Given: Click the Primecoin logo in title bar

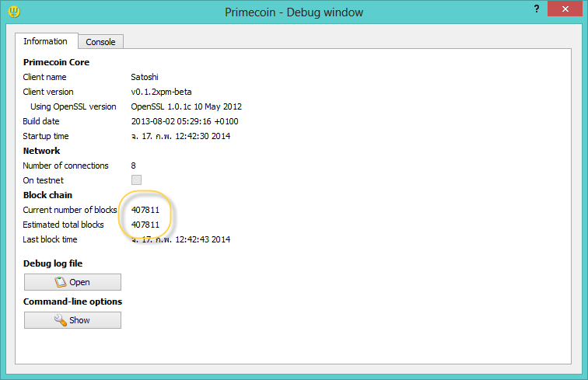Looking at the screenshot, I should [x=13, y=12].
